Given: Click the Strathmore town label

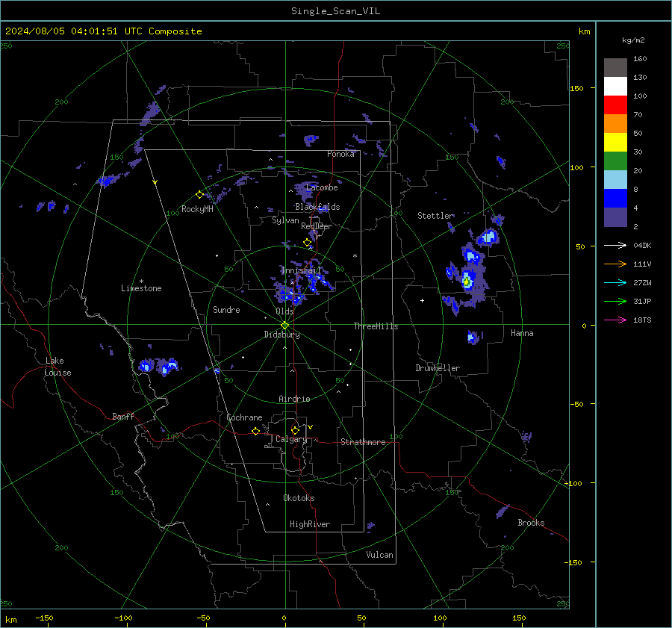Looking at the screenshot, I should coord(363,442).
